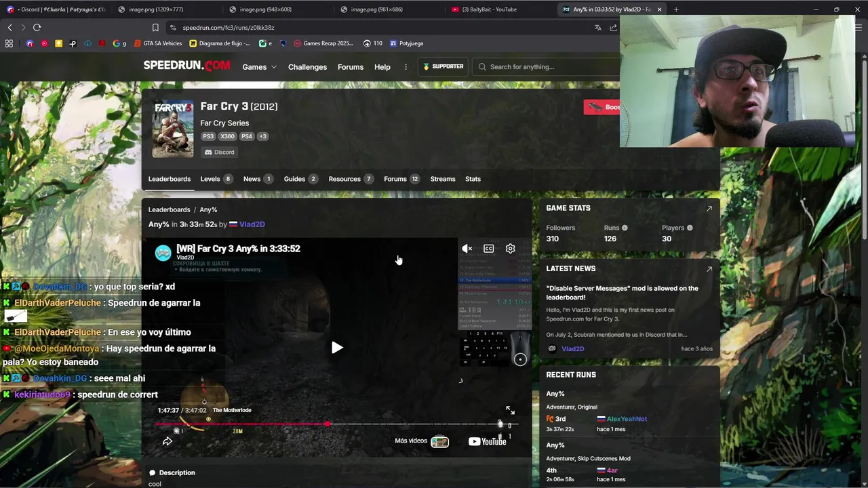Image resolution: width=868 pixels, height=488 pixels.
Task: Open the Streams tab
Action: [443, 179]
